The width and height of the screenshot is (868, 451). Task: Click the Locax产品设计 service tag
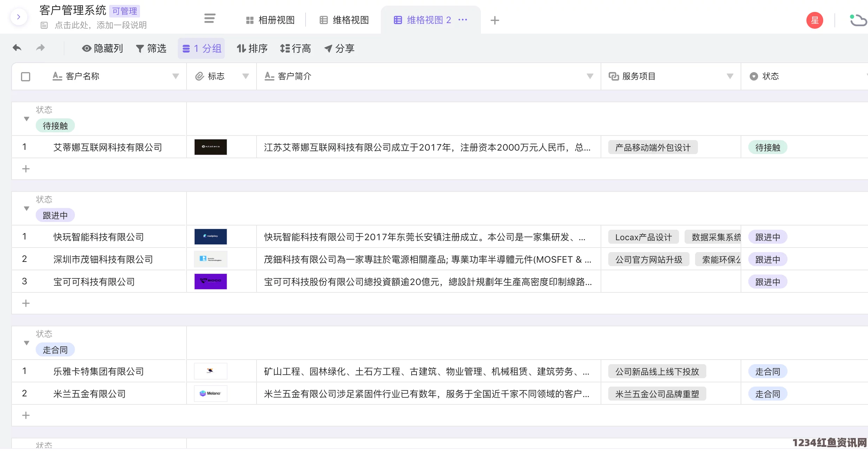pos(644,237)
